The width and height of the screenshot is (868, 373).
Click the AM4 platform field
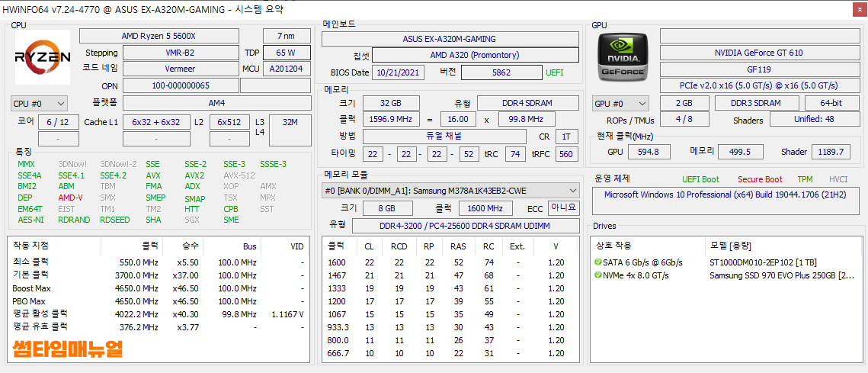(216, 103)
